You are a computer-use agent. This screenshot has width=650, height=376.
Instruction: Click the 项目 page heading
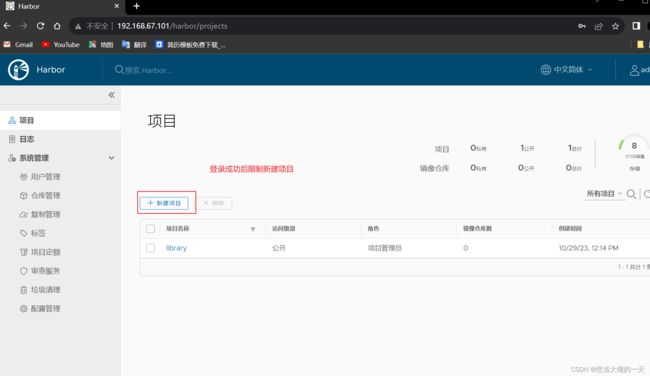162,121
